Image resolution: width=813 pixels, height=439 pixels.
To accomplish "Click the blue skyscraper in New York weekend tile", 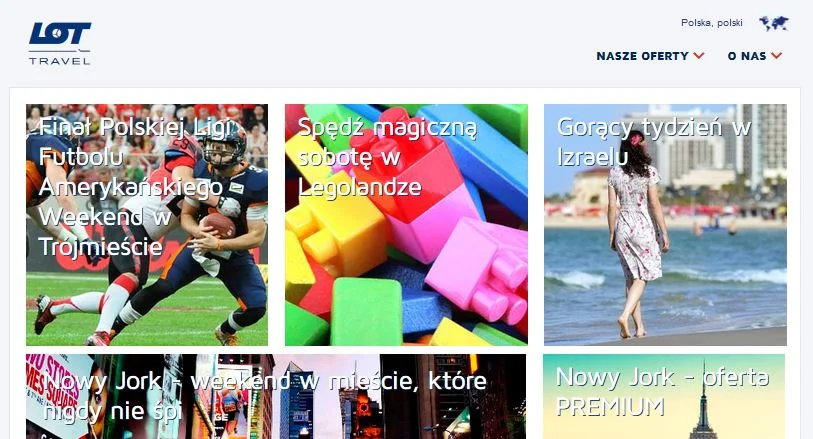I will click(x=297, y=402).
